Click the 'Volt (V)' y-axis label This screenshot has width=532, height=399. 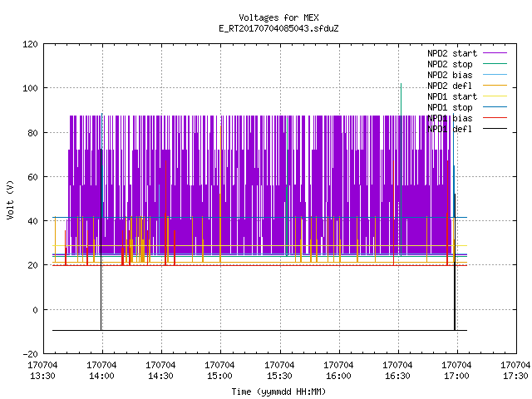[10, 199]
